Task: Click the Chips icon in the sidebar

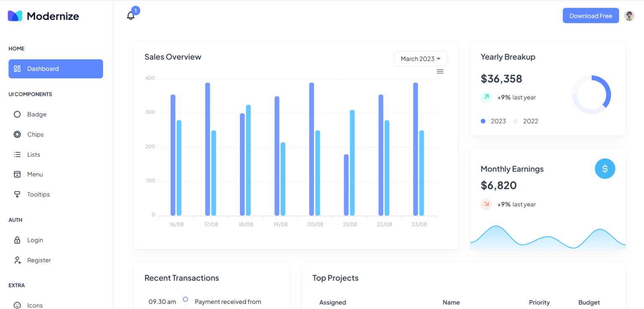Action: tap(17, 134)
